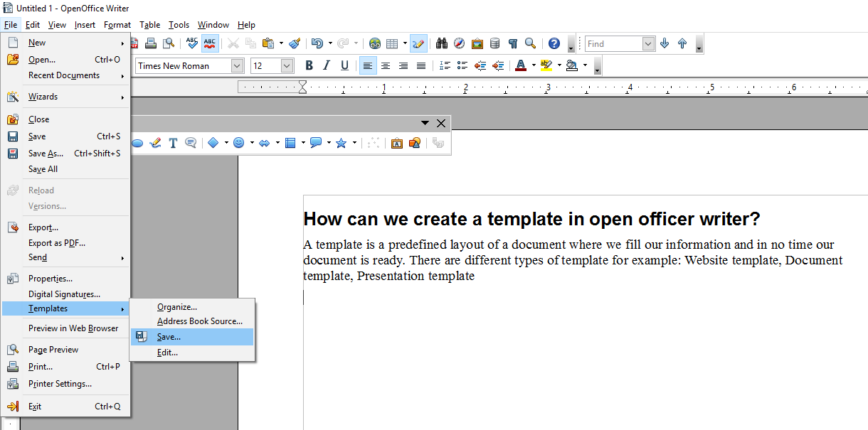Toggle formatting marks with the paragraph icon
Image resolution: width=868 pixels, height=430 pixels.
512,43
